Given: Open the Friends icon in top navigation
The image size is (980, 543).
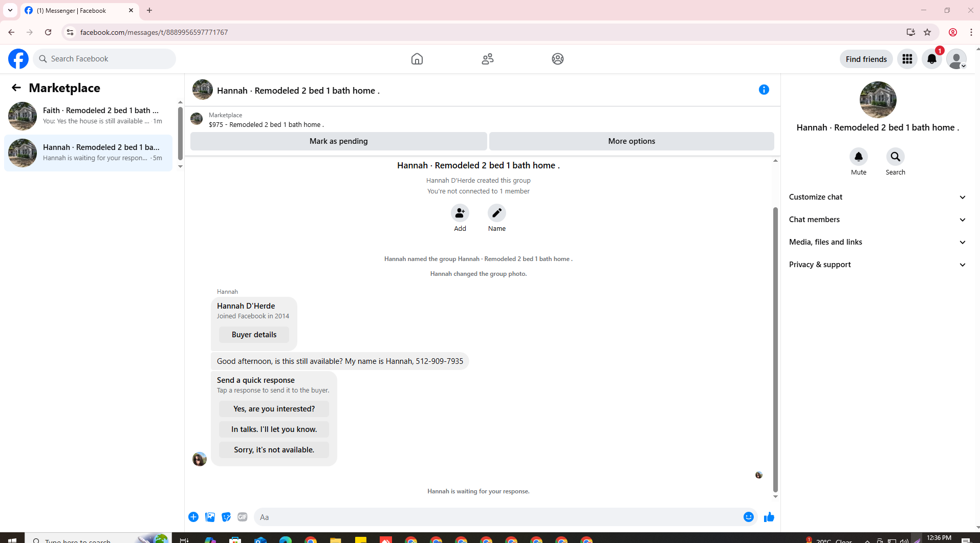Looking at the screenshot, I should click(488, 59).
